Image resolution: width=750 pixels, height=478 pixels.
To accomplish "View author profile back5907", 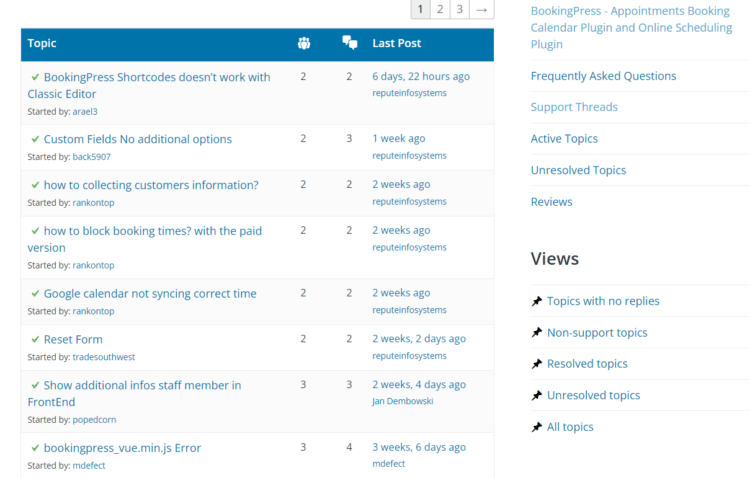I will click(91, 157).
